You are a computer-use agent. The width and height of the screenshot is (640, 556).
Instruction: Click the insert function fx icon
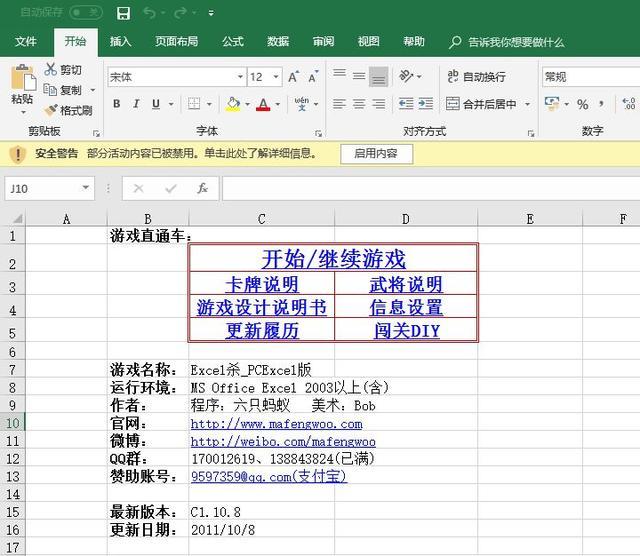(202, 188)
